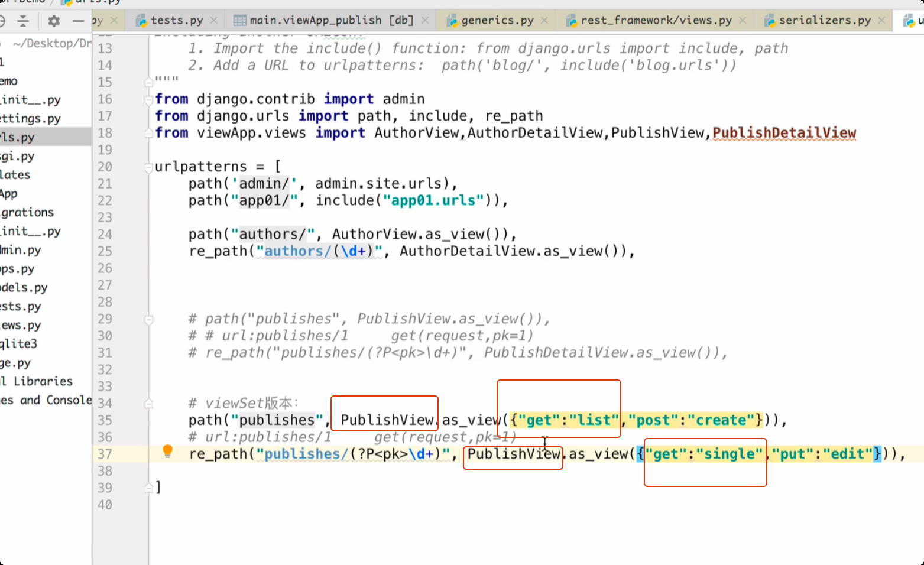Click urlpatterns variable on line 20
The height and width of the screenshot is (565, 924).
(201, 167)
